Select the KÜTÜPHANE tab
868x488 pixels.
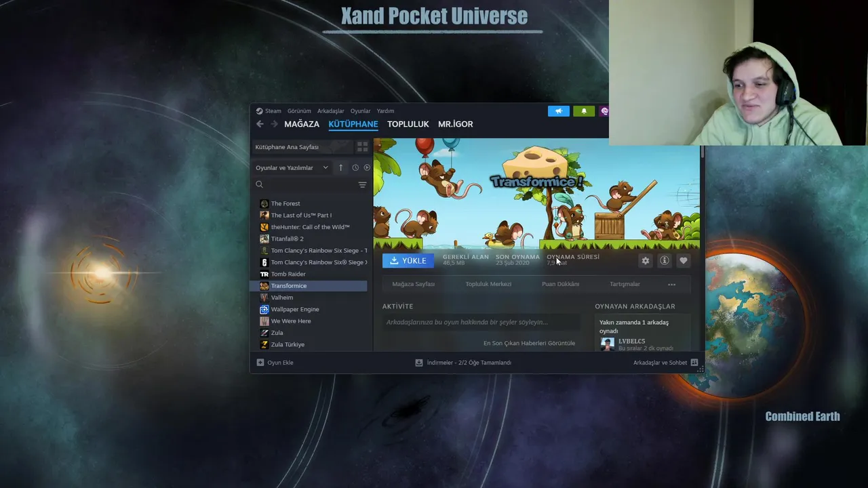coord(353,124)
